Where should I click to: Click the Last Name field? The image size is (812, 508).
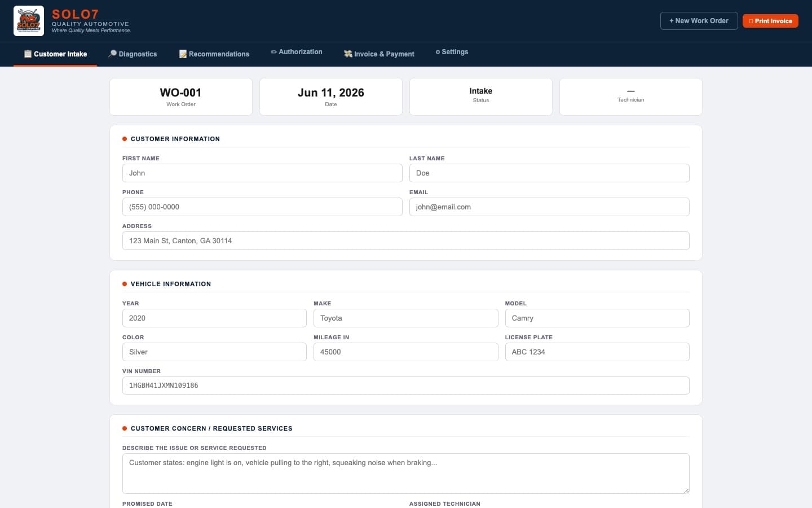coord(549,173)
